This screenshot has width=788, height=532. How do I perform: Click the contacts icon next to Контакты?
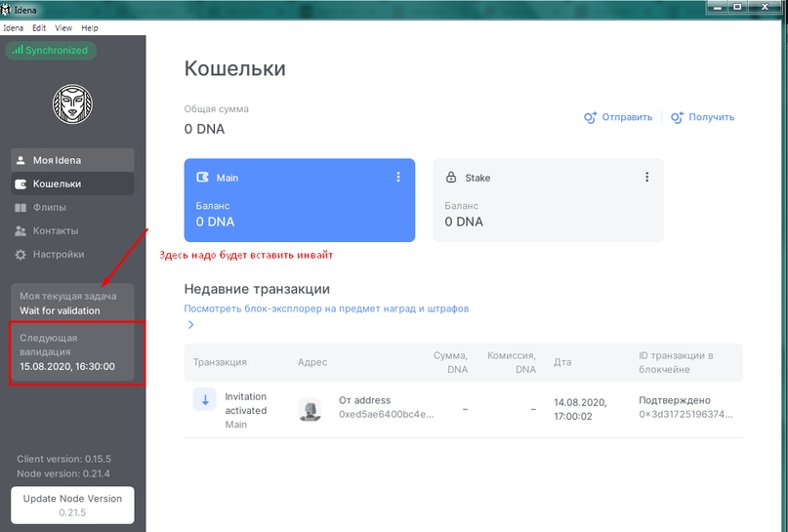[21, 231]
